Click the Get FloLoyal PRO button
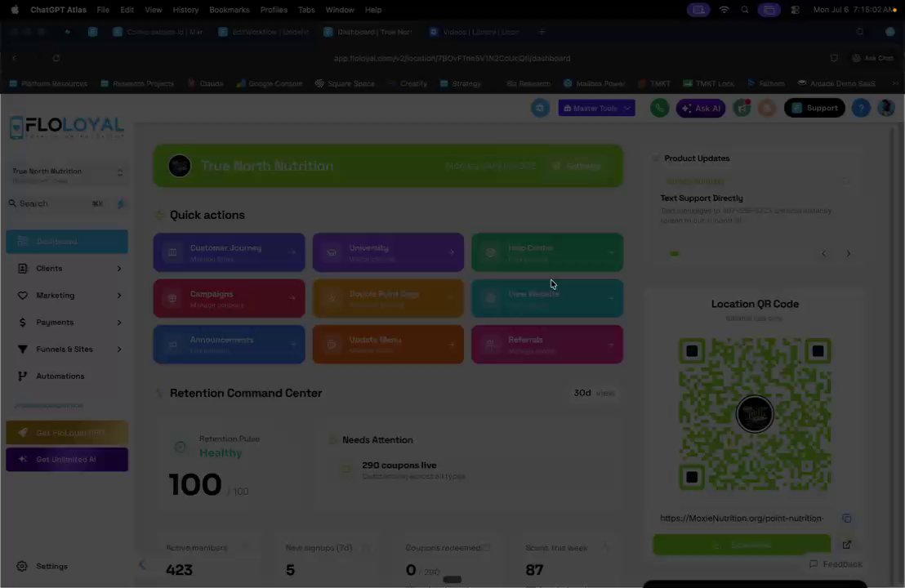The width and height of the screenshot is (905, 588). [67, 433]
